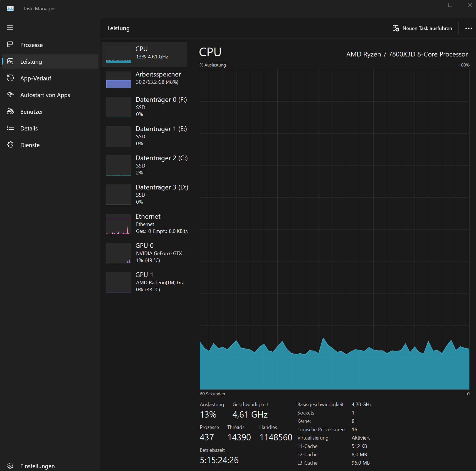Open the three-dot more options menu
This screenshot has width=476, height=471.
(x=468, y=28)
